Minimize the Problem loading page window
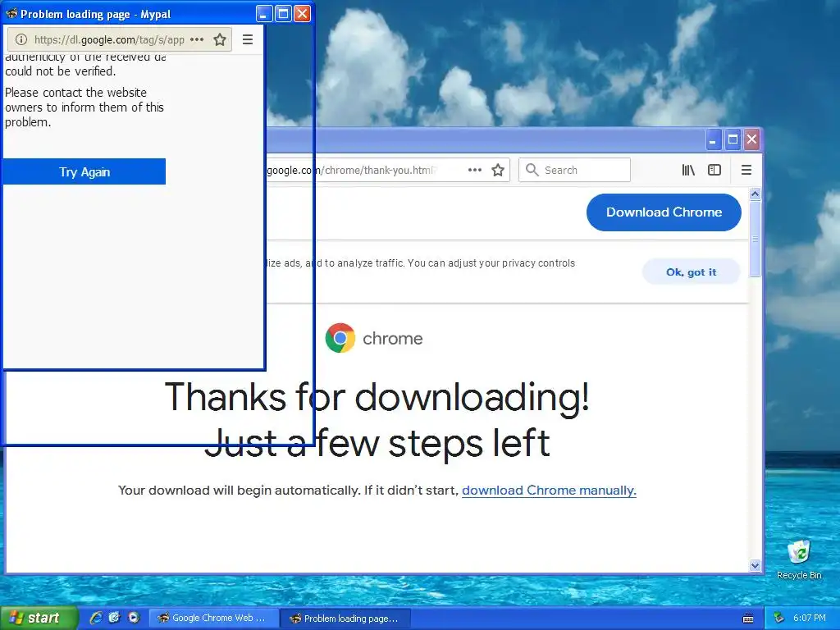This screenshot has width=840, height=630. [x=263, y=13]
